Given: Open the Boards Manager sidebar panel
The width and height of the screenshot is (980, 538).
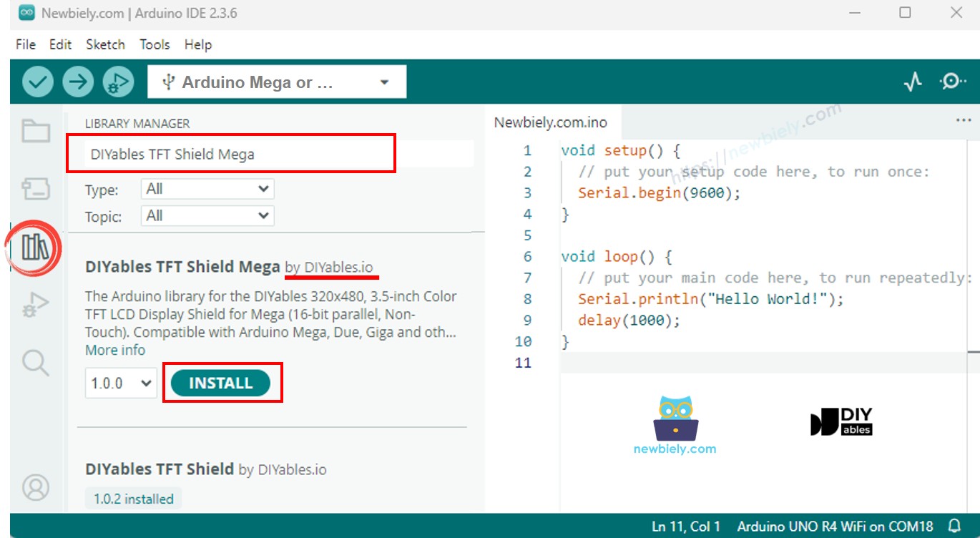Looking at the screenshot, I should tap(36, 189).
